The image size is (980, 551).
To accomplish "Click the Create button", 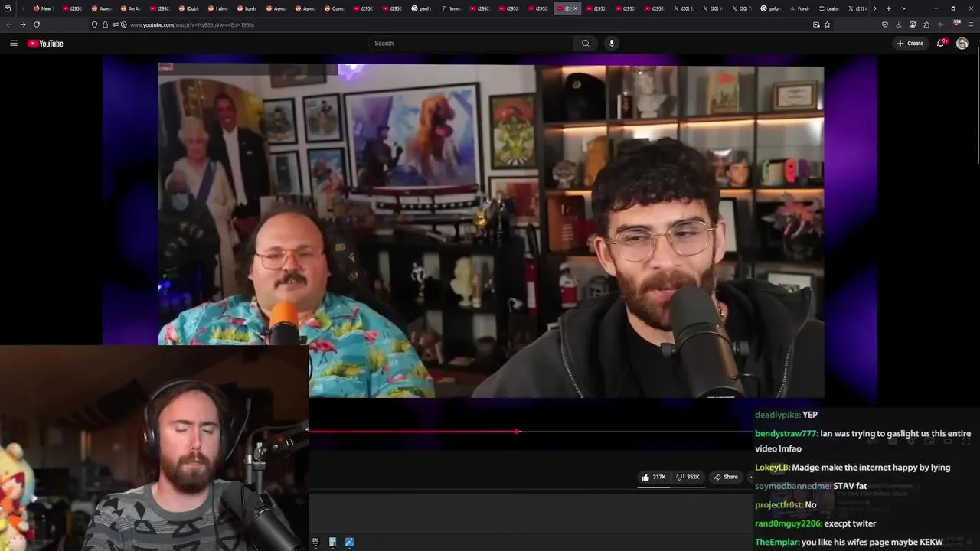I will click(910, 44).
